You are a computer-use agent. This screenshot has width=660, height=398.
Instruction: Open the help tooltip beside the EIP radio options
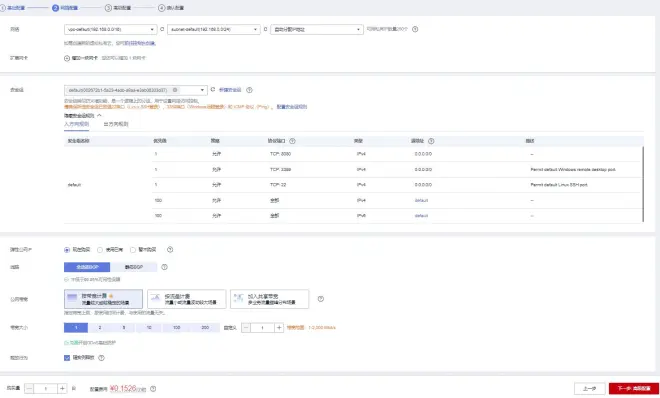click(x=170, y=249)
